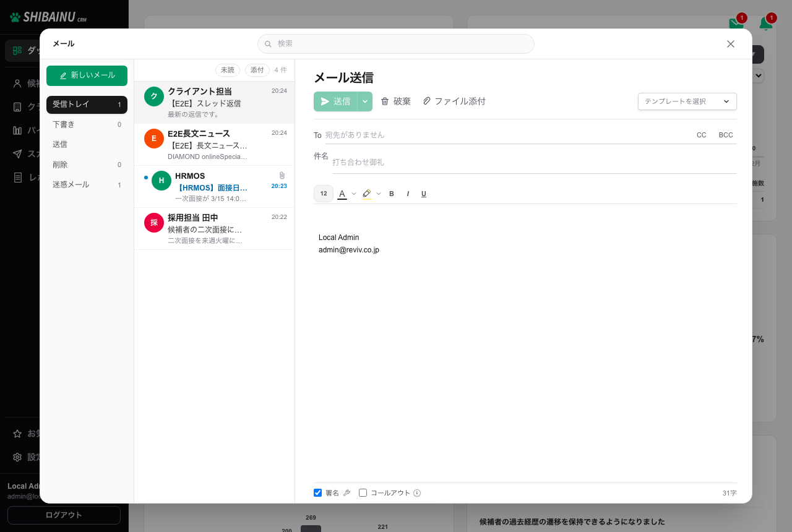Click the HRMOS H avatar

pyautogui.click(x=161, y=181)
